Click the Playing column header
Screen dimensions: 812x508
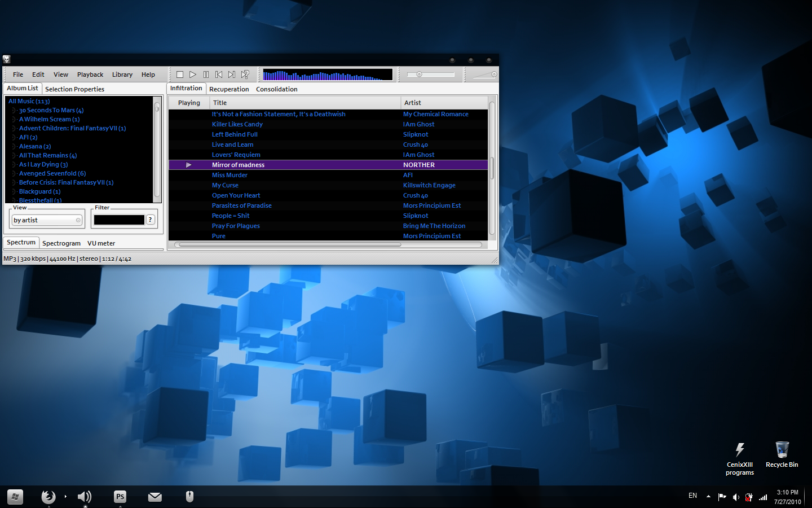[x=189, y=103]
